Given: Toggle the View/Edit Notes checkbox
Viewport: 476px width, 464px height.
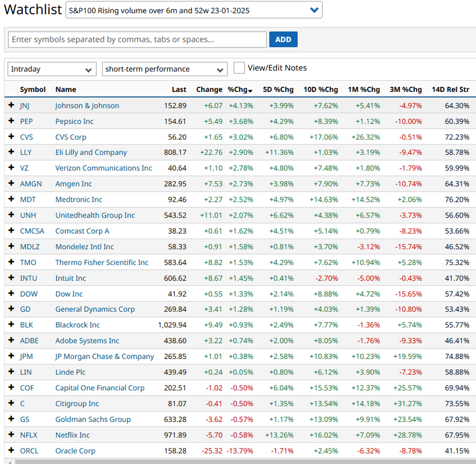Looking at the screenshot, I should pos(239,68).
